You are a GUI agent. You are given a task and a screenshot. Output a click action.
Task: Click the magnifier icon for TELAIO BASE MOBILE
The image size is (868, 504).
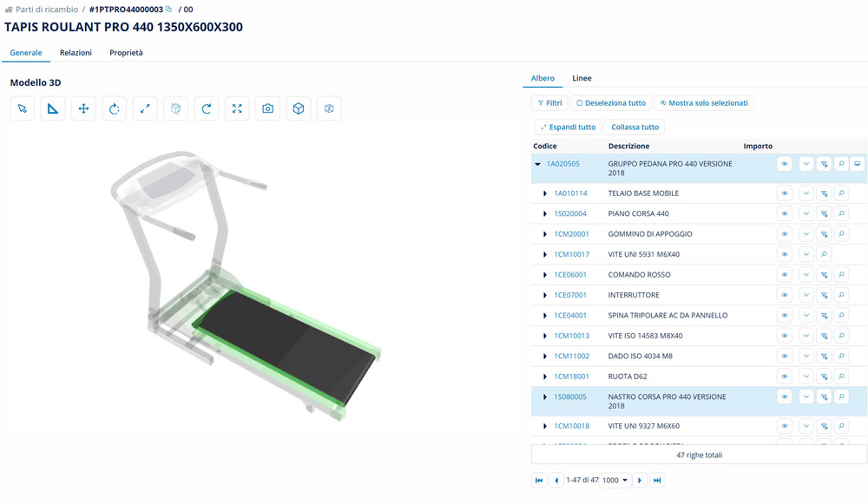click(x=841, y=193)
